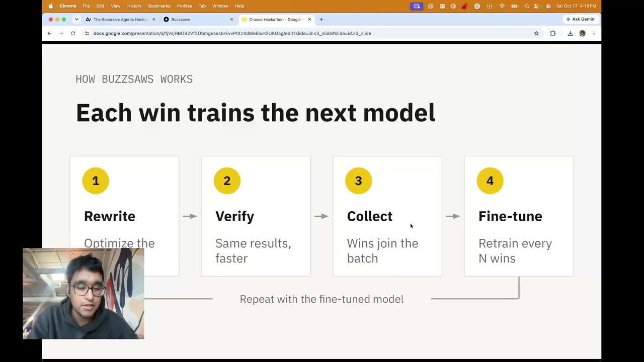Screen dimensions: 644x362
Task: Open the ChatGPT menu bar icon
Action: 431,6
